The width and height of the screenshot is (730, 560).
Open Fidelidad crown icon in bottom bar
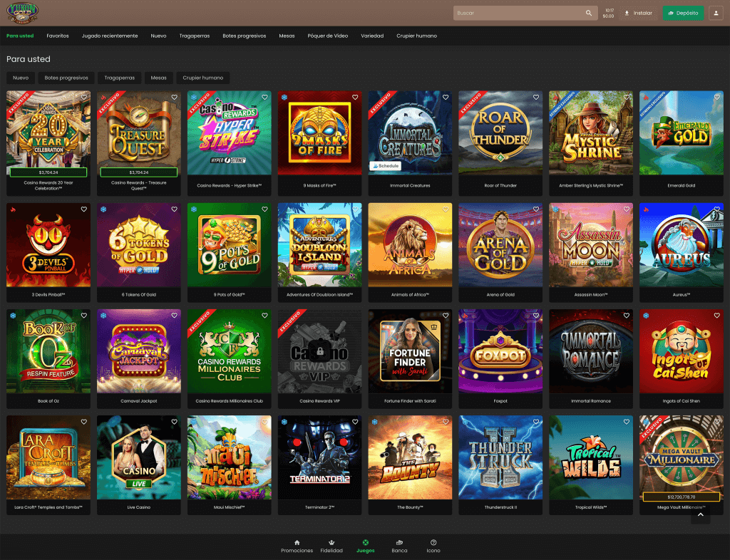click(331, 546)
